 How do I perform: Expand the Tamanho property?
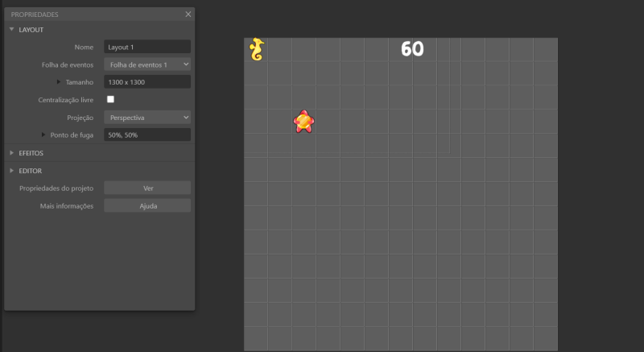(x=58, y=82)
